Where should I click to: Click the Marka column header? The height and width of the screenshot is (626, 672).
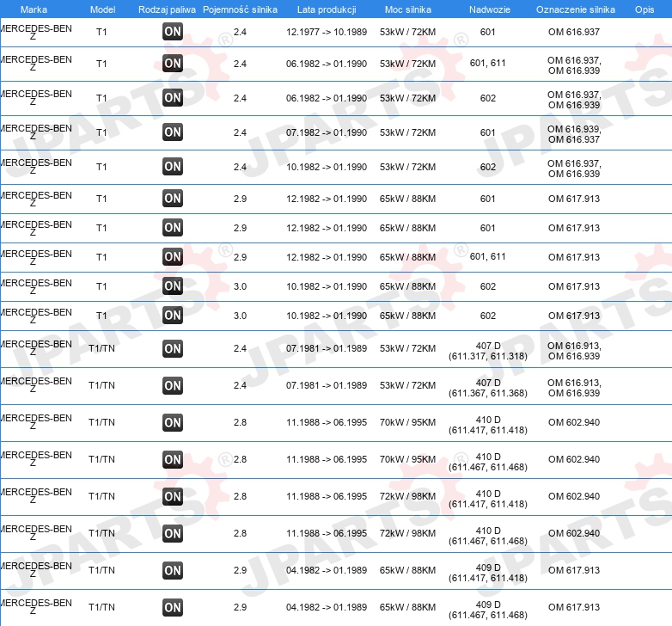34,9
